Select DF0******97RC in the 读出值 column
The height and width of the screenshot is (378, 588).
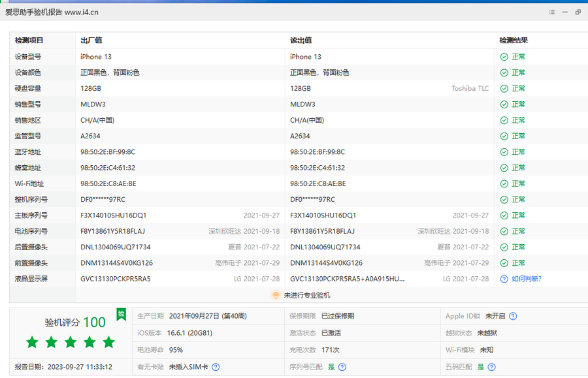point(313,200)
